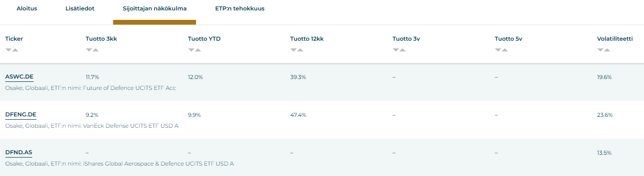This screenshot has width=644, height=176.
Task: Sort Tuotto 12kk ascending arrow
Action: point(300,50)
